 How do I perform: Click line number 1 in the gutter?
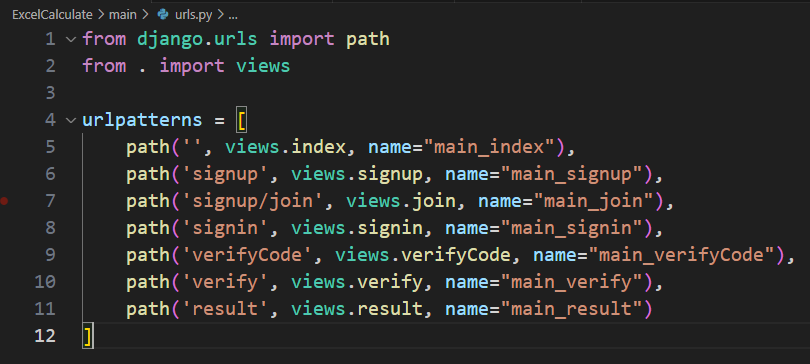pyautogui.click(x=50, y=39)
